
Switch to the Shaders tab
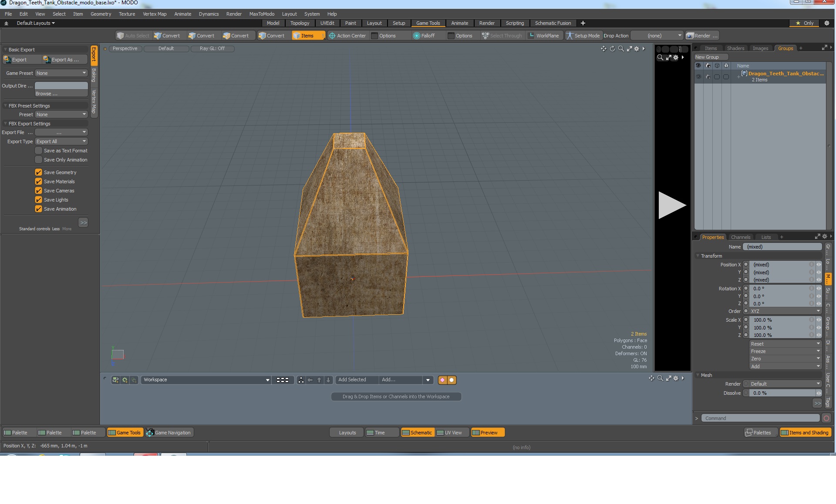click(735, 48)
